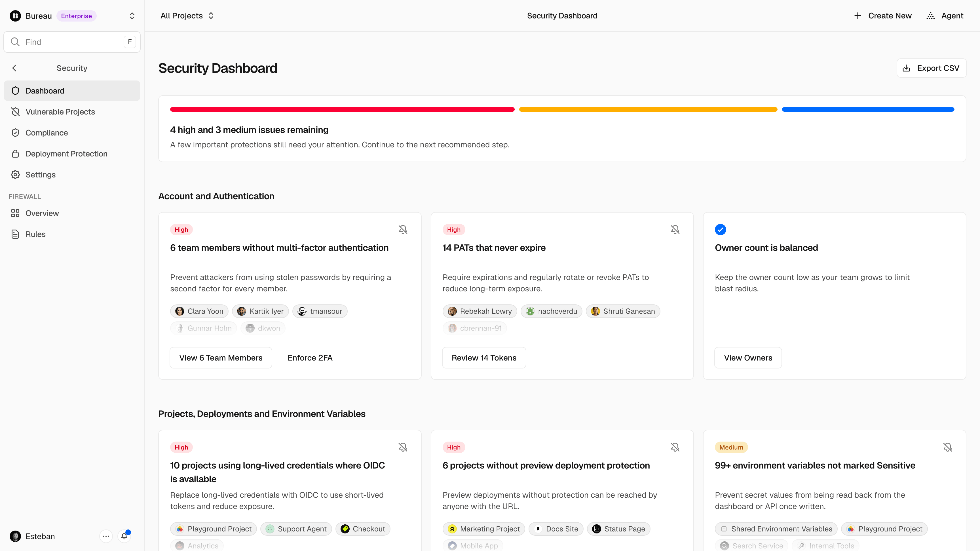Open Firewall Rules page
980x551 pixels.
point(72,234)
